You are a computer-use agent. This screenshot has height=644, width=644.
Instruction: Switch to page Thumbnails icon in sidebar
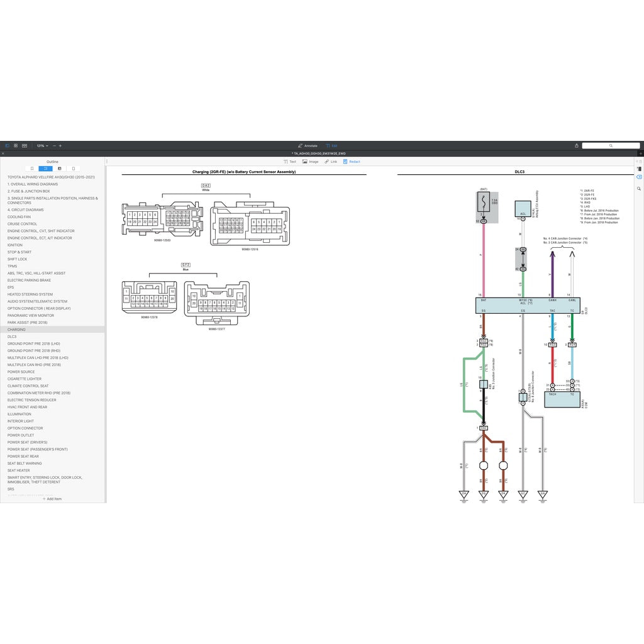(74, 168)
